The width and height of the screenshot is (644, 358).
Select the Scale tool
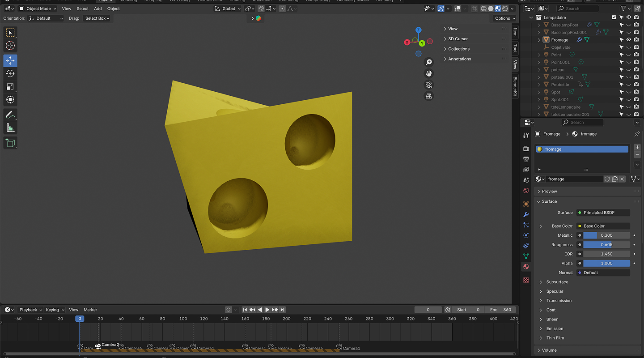click(x=10, y=87)
